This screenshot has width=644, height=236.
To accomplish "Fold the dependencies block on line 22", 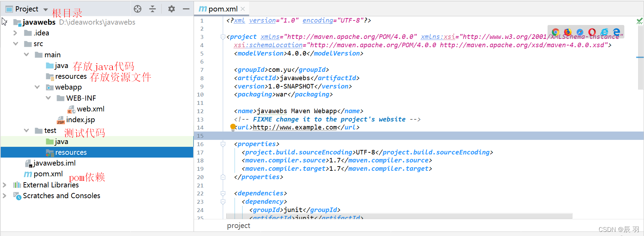I will [x=223, y=193].
